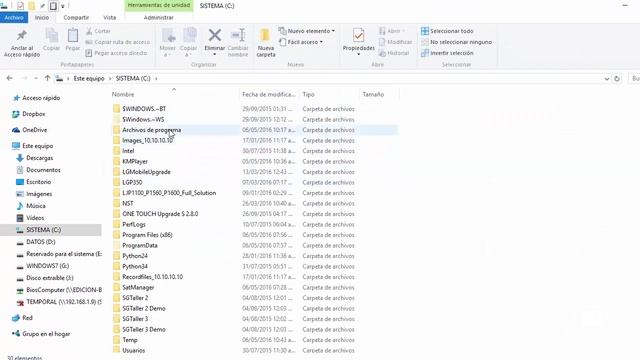Open Nuevo elemento dropdown
The height and width of the screenshot is (360, 640).
tap(307, 31)
